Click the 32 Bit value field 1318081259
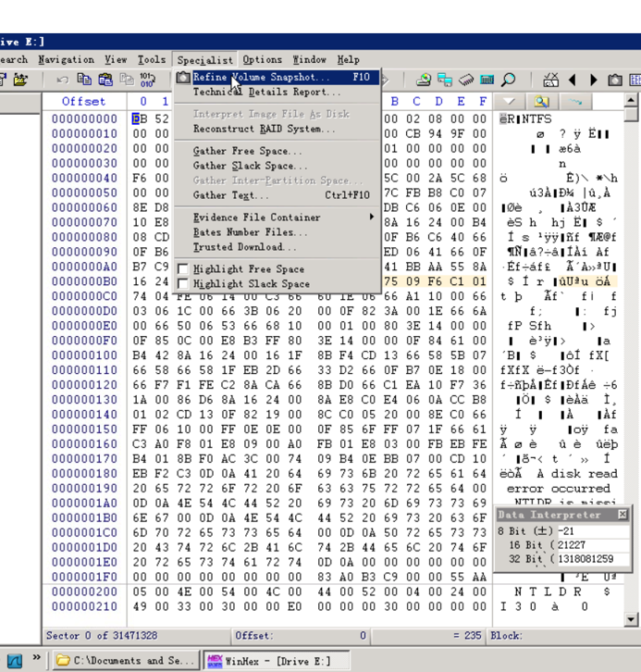 pos(594,559)
